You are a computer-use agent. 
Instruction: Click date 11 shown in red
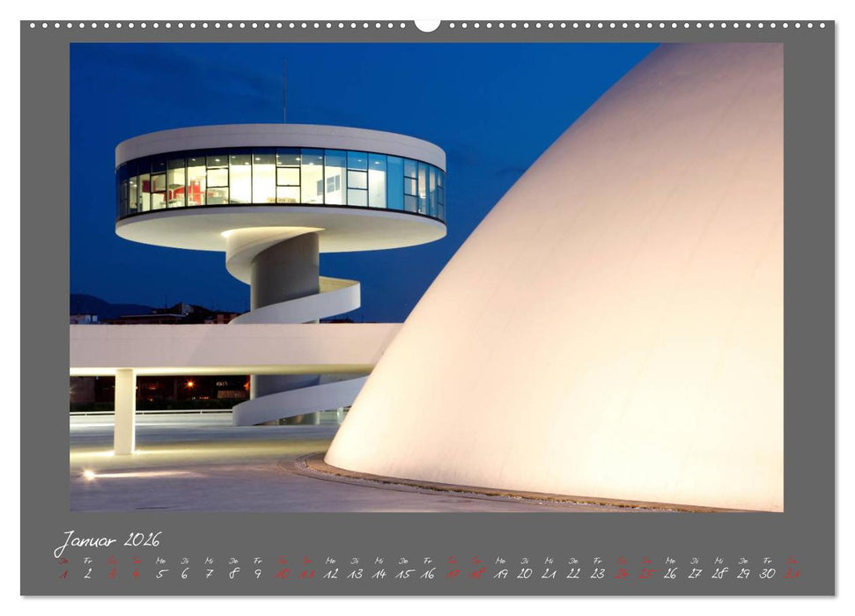[309, 574]
